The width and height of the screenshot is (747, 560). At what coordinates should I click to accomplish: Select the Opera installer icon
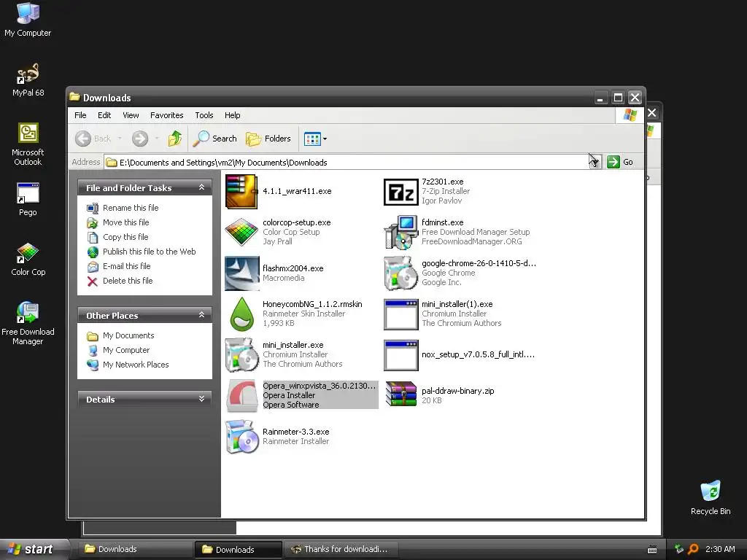point(241,396)
